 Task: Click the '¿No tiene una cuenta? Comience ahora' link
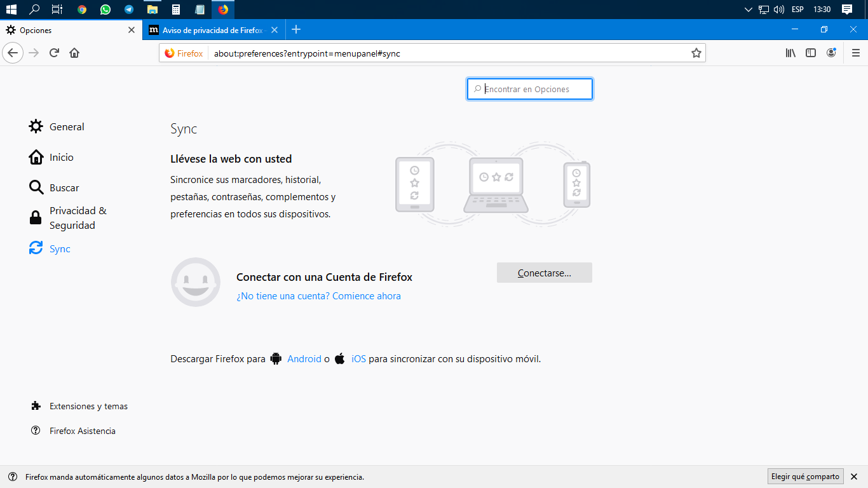pyautogui.click(x=318, y=296)
